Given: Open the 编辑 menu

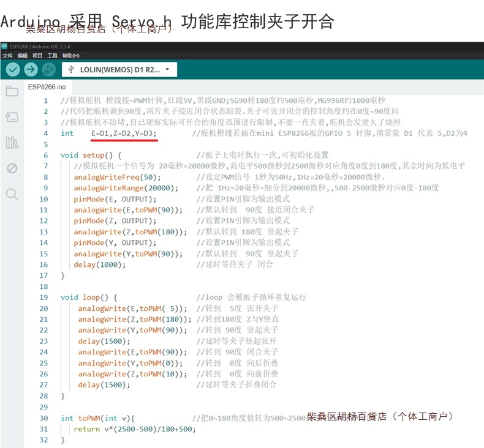Looking at the screenshot, I should (x=23, y=56).
